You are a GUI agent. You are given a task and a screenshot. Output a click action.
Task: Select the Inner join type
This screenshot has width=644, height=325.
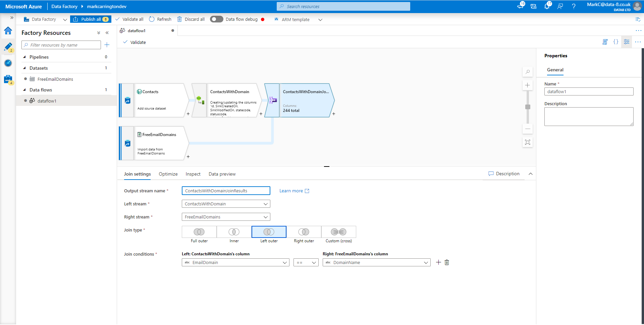tap(234, 232)
